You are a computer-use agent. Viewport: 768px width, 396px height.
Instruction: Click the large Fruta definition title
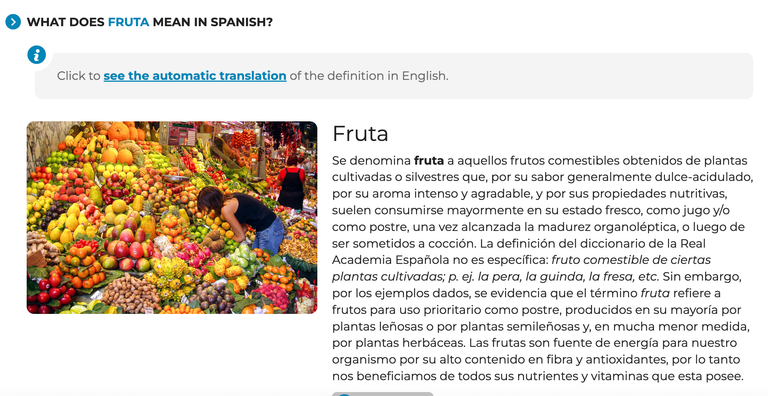pyautogui.click(x=360, y=133)
